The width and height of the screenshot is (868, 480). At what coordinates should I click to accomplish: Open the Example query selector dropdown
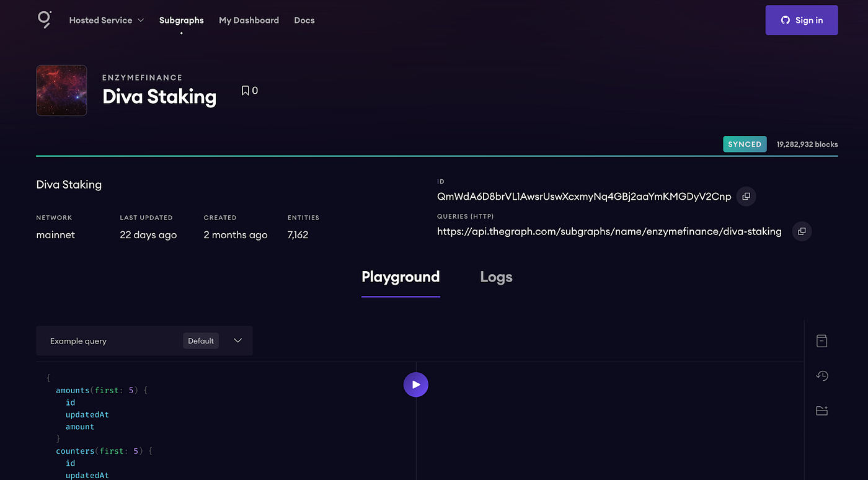coord(237,340)
